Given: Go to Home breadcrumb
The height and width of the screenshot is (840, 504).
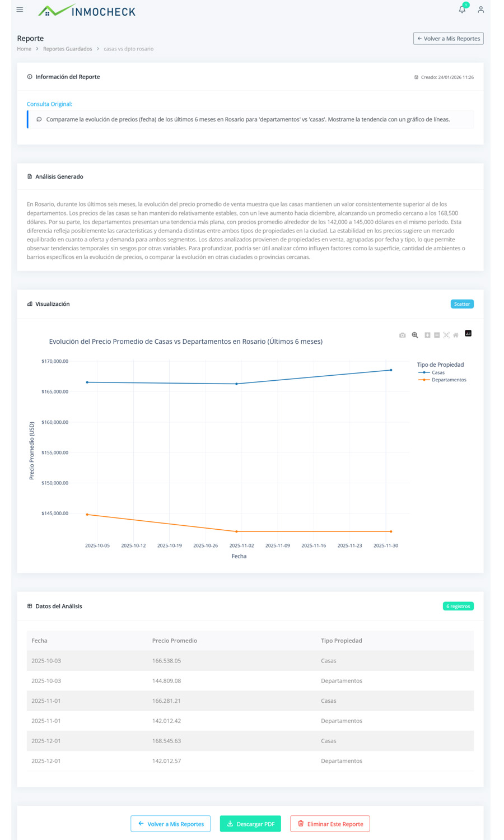Looking at the screenshot, I should click(24, 49).
